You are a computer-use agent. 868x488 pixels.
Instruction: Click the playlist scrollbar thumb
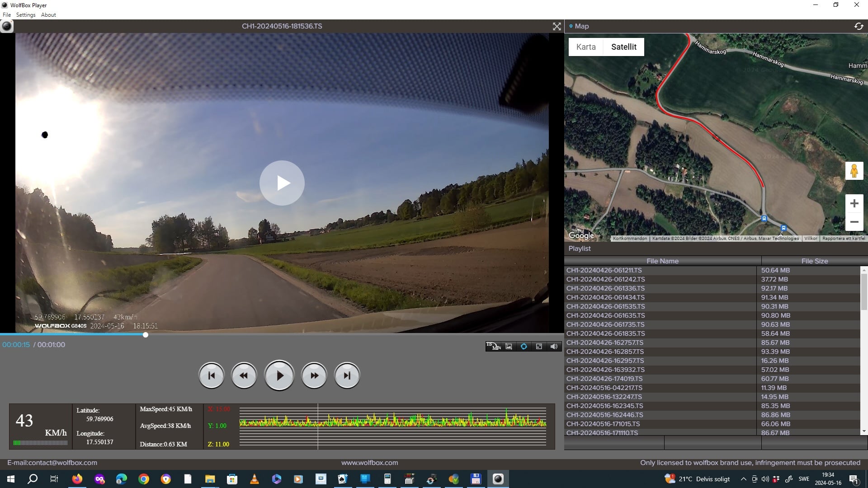[x=864, y=292]
